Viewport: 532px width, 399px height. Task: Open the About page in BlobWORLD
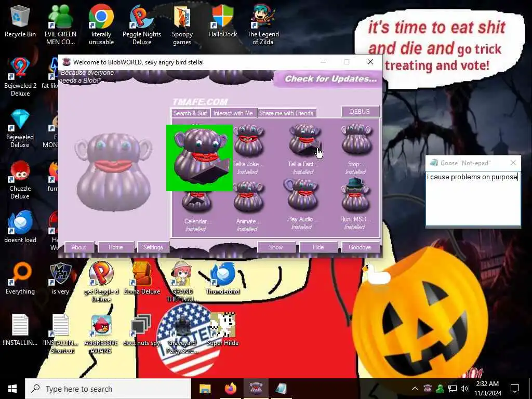79,247
